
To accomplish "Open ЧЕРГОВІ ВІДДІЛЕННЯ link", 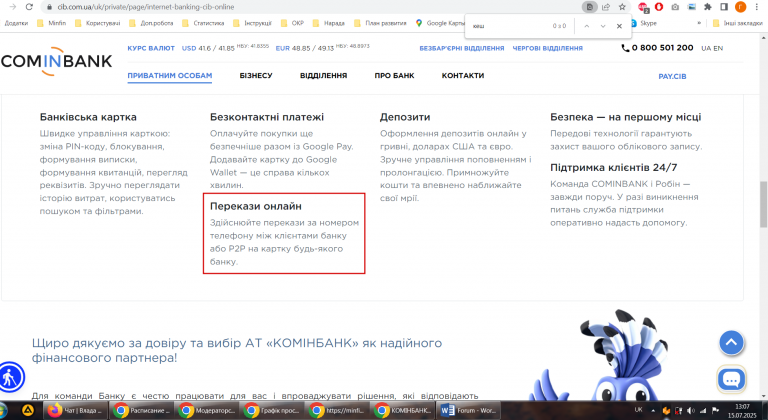I will coord(548,48).
